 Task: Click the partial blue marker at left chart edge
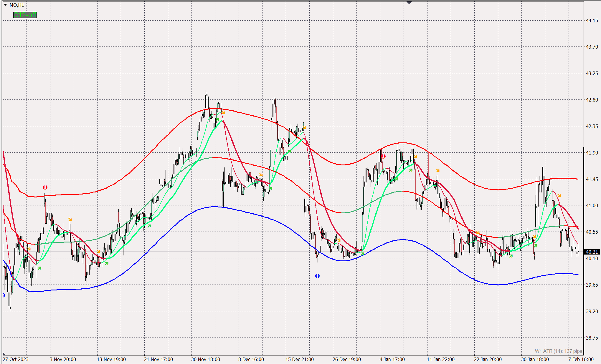4,295
